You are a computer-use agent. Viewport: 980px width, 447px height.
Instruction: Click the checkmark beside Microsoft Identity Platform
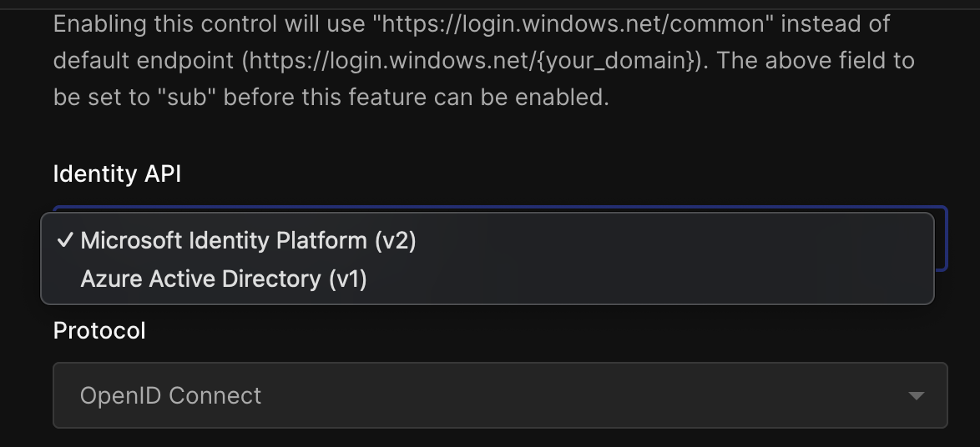pos(64,240)
